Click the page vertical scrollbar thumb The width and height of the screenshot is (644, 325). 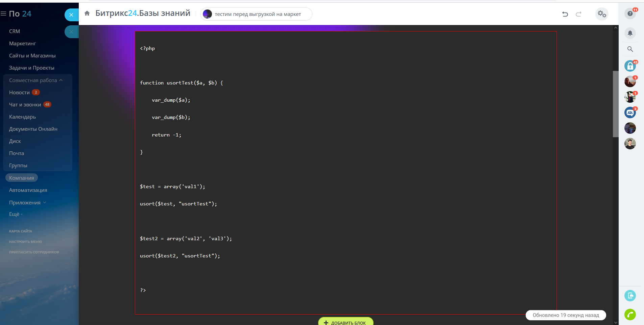click(x=616, y=104)
